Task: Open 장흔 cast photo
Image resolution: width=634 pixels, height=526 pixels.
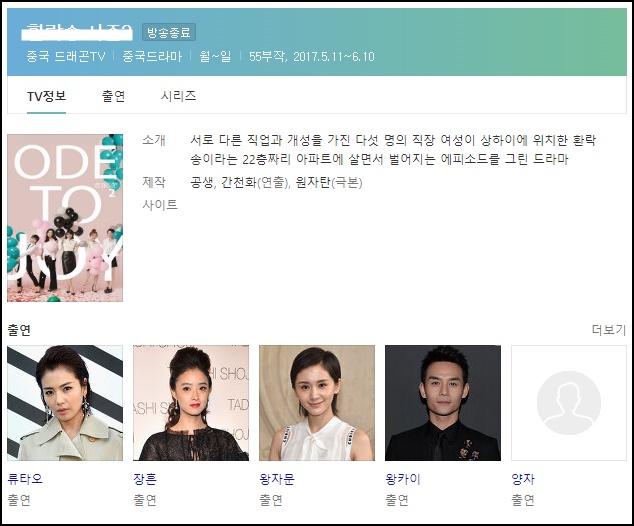Action: click(x=191, y=403)
